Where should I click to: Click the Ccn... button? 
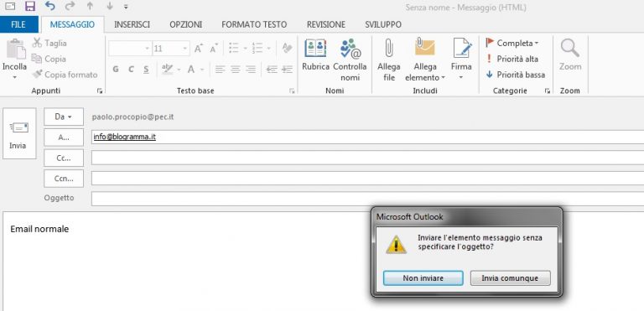pyautogui.click(x=64, y=179)
